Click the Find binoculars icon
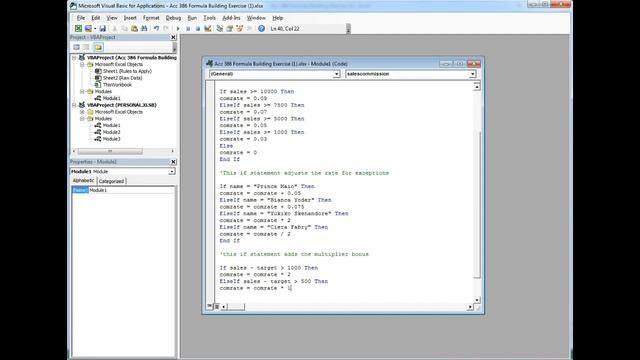This screenshot has width=640, height=360. point(144,29)
